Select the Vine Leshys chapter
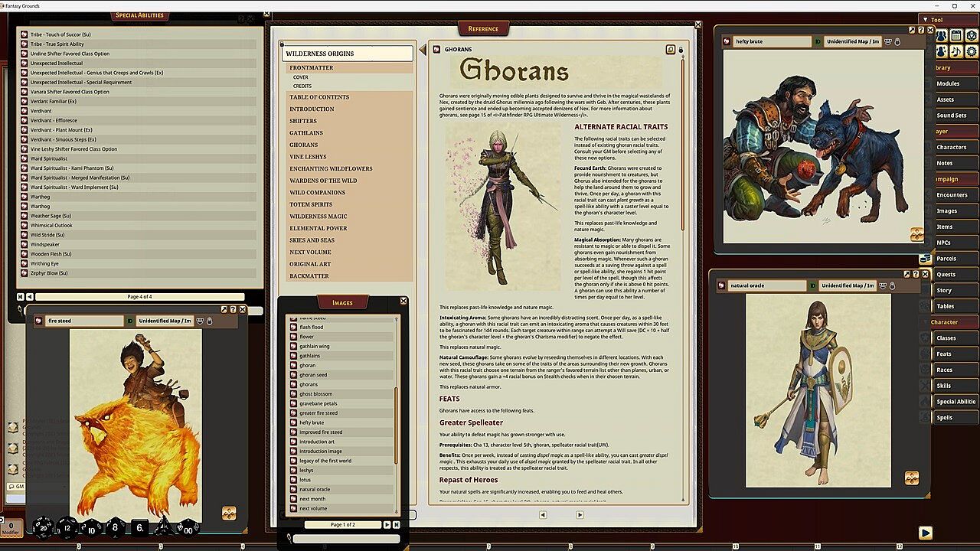The image size is (980, 551). coord(308,157)
